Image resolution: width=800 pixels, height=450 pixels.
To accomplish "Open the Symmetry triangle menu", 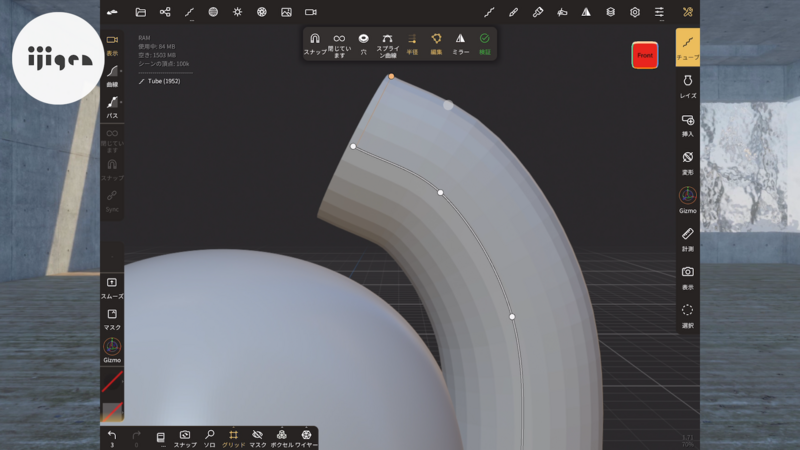I will [x=586, y=12].
